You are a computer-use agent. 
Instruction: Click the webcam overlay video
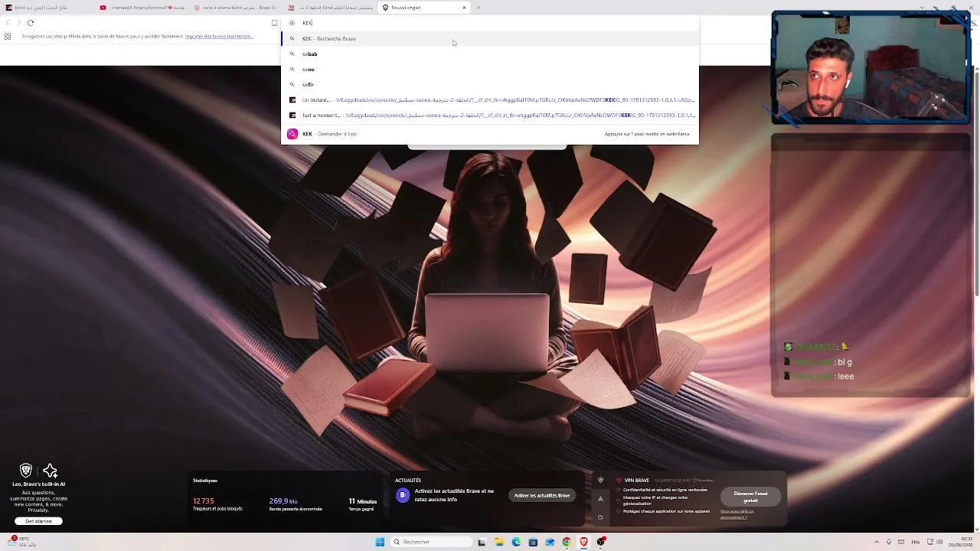pyautogui.click(x=871, y=67)
